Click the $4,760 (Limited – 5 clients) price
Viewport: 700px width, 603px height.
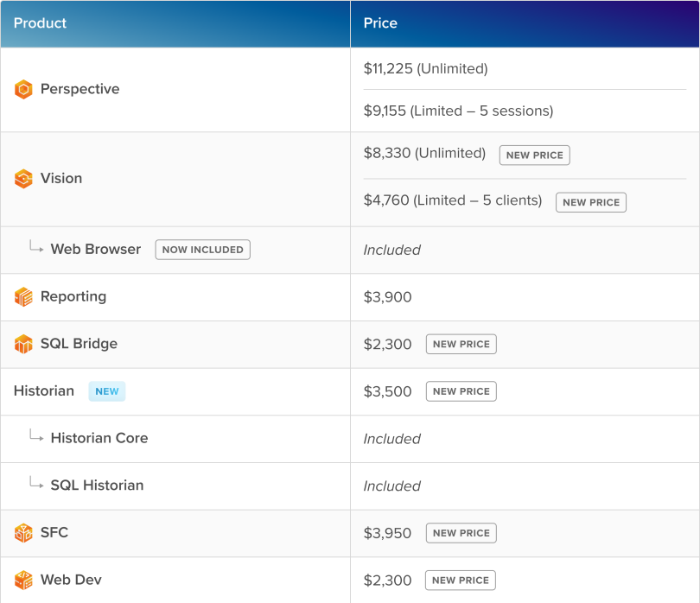(x=453, y=200)
